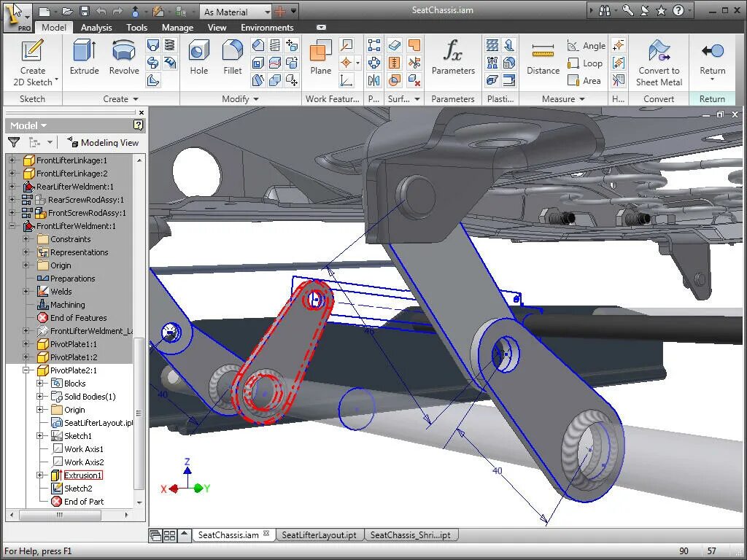Screen dimensions: 747x560
Task: Open file via the folder icon
Action: click(67, 12)
